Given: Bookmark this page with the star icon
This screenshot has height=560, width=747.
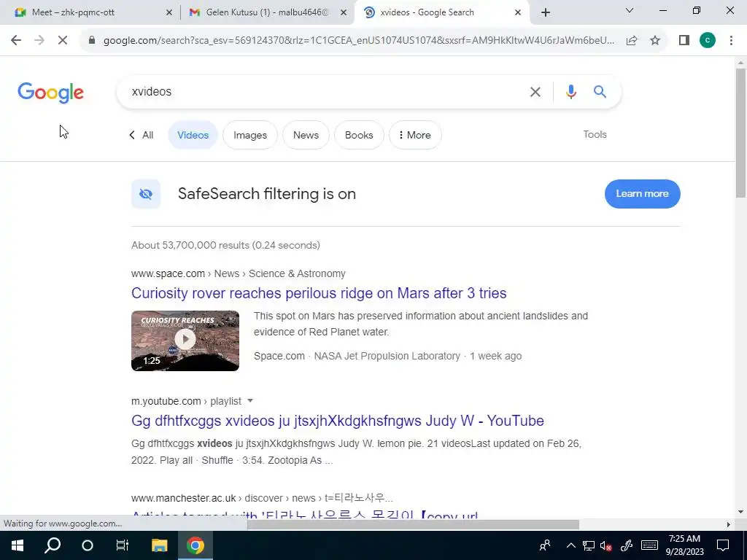Looking at the screenshot, I should (655, 41).
